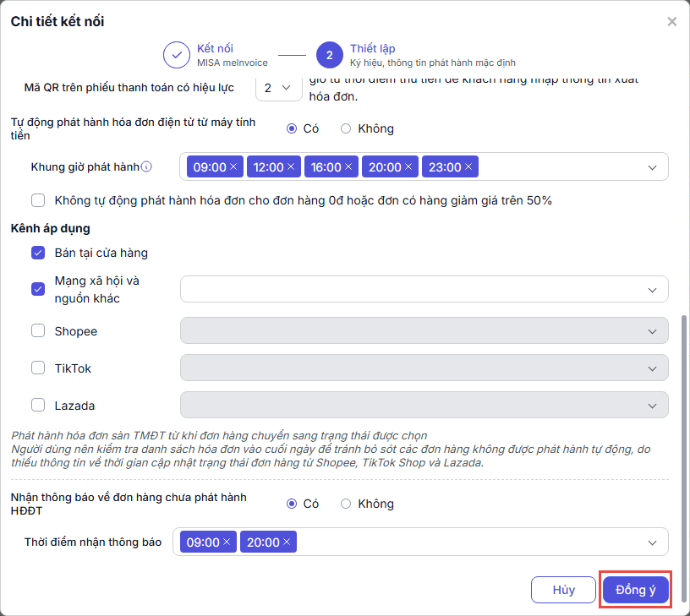This screenshot has height=616, width=690.
Task: Remove the 23:00 issuing time tag
Action: point(468,167)
